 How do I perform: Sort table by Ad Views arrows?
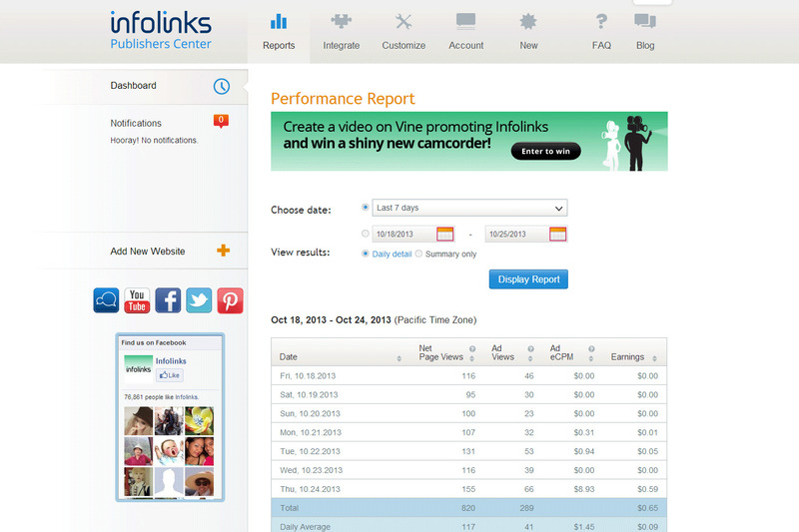click(530, 359)
